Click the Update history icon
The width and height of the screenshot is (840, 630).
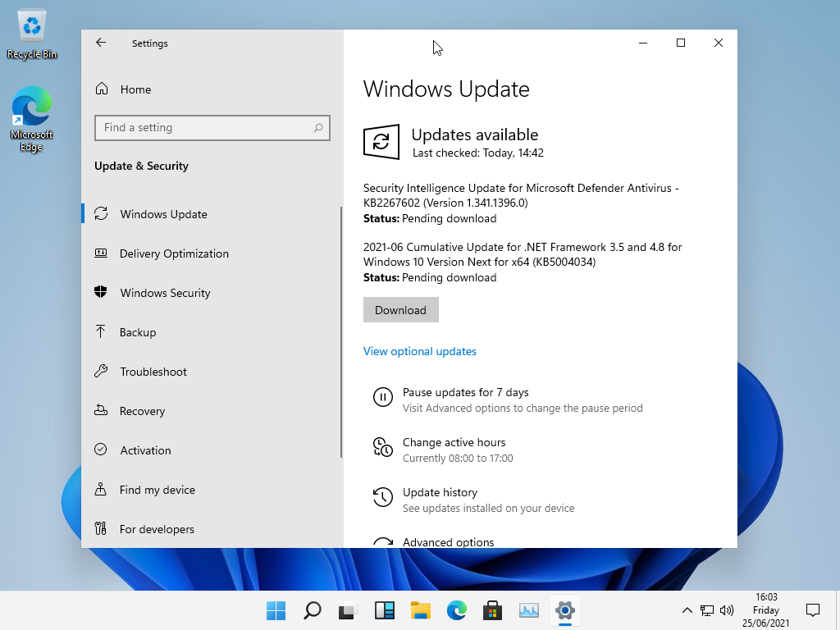[x=382, y=498]
